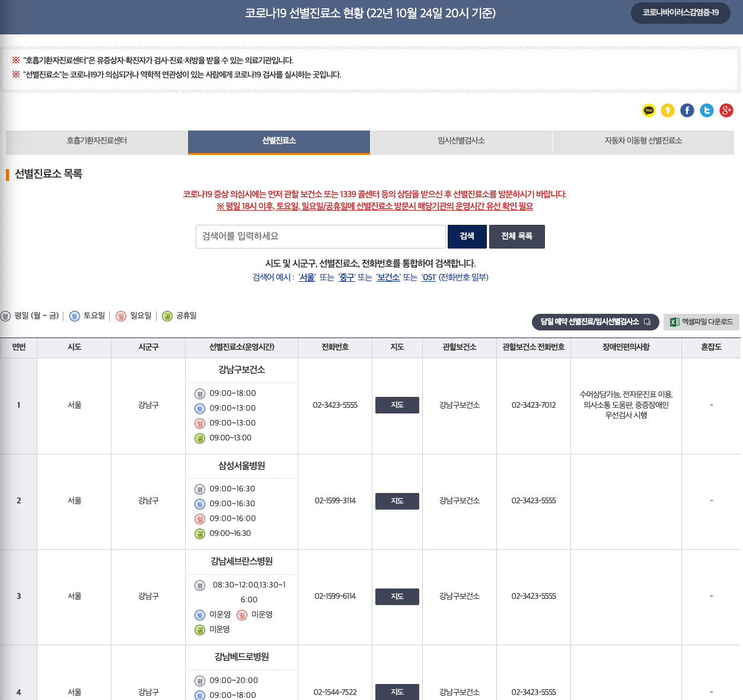743x700 pixels.
Task: Click clinic name 강남구보건소 in row 1
Action: tap(241, 370)
